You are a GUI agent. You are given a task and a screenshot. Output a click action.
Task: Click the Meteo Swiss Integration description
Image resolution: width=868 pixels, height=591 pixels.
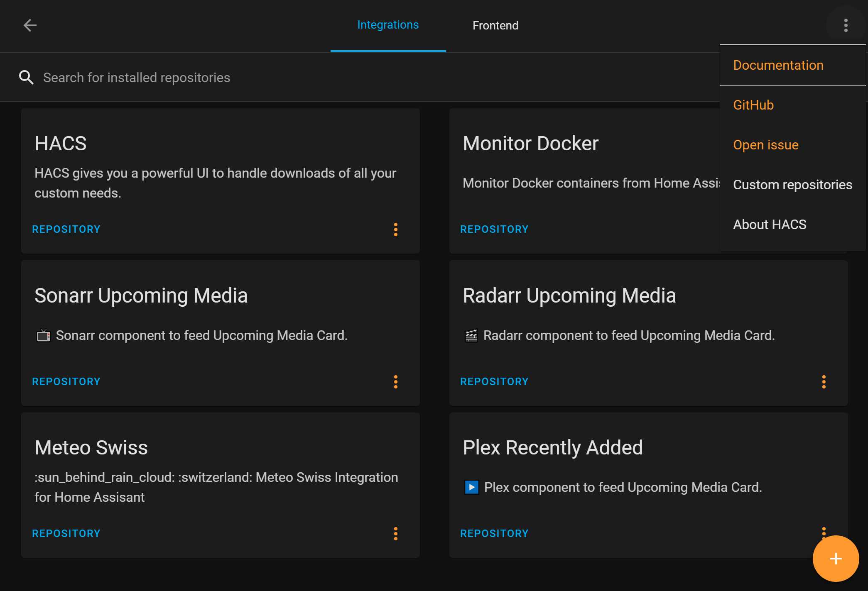coord(216,487)
